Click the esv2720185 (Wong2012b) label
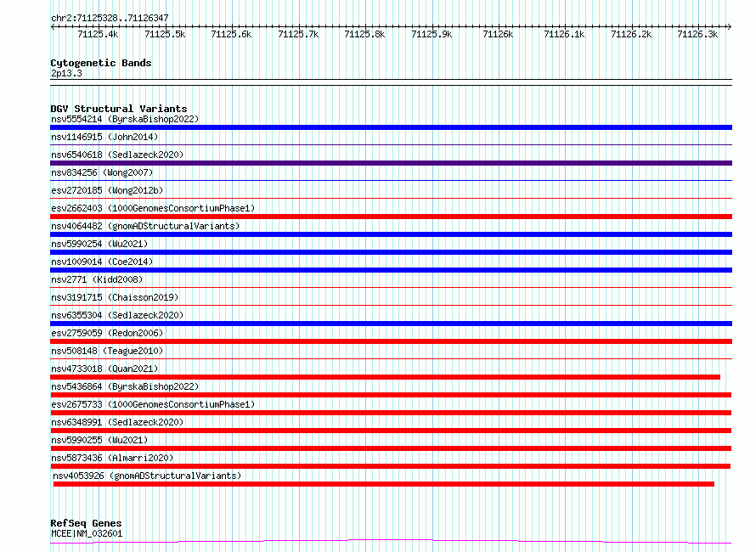This screenshot has width=756, height=552. tap(107, 190)
